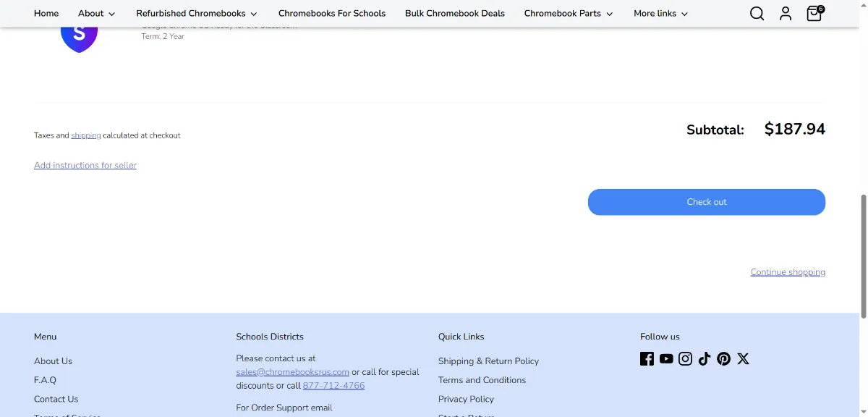The width and height of the screenshot is (868, 417).
Task: Expand the About dropdown menu
Action: [97, 13]
